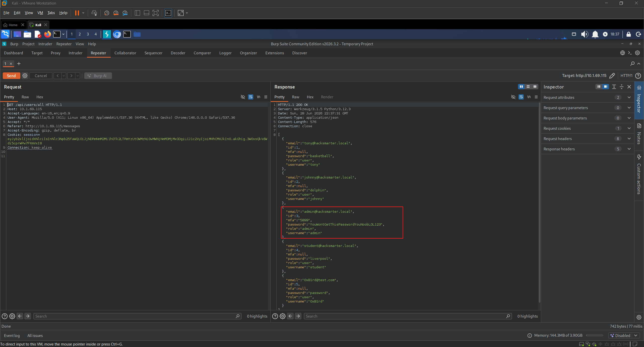Click Inspector collapse all sections icon

622,87
